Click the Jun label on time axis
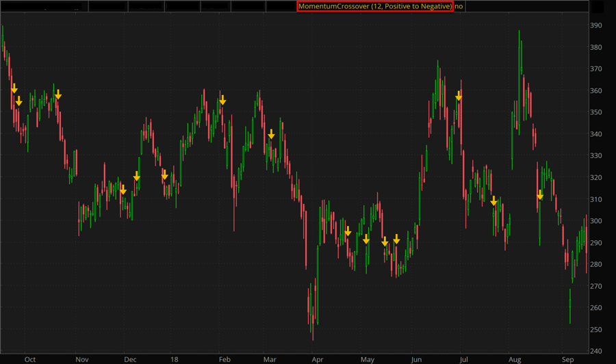Screen dimensions: 616x364 [416, 359]
